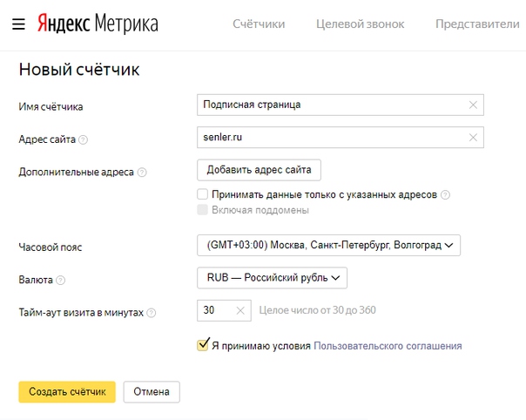Enable Принимать данные только с указанных адресов
Viewport: 526px width, 420px height.
click(x=203, y=195)
